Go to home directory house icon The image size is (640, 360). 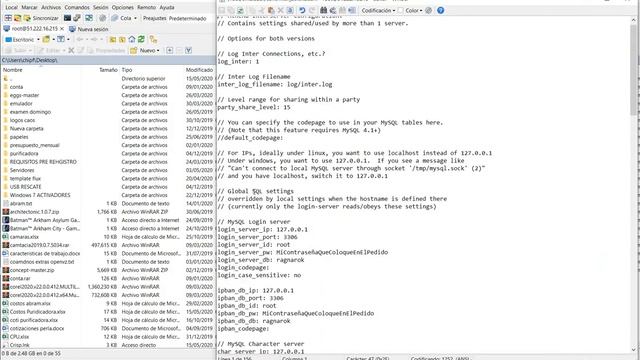[x=131, y=39]
